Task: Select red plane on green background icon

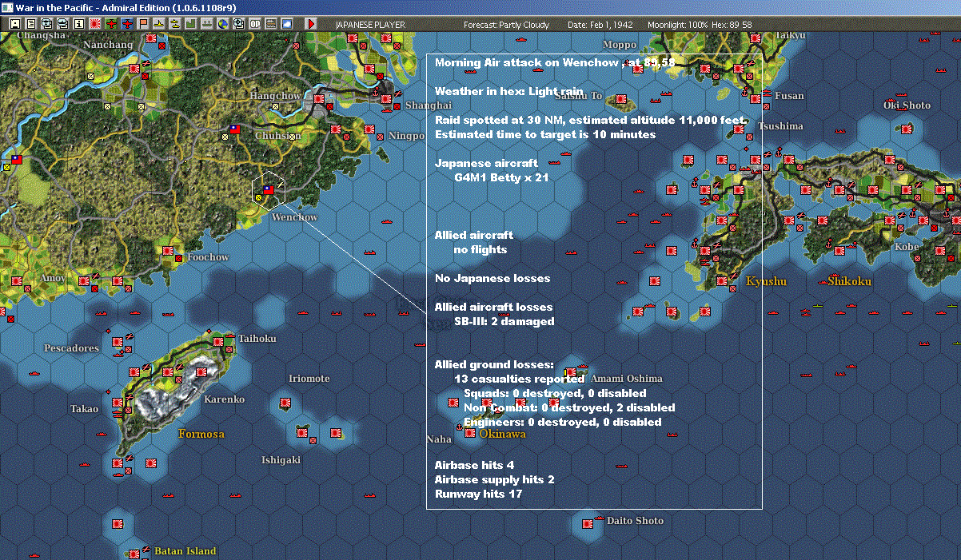Action: 111,24
